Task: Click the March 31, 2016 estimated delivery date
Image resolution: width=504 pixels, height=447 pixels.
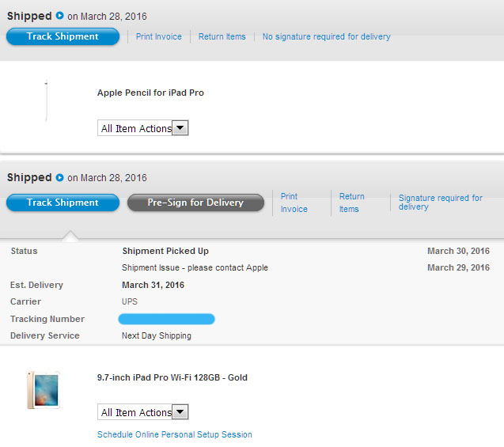Action: click(153, 285)
